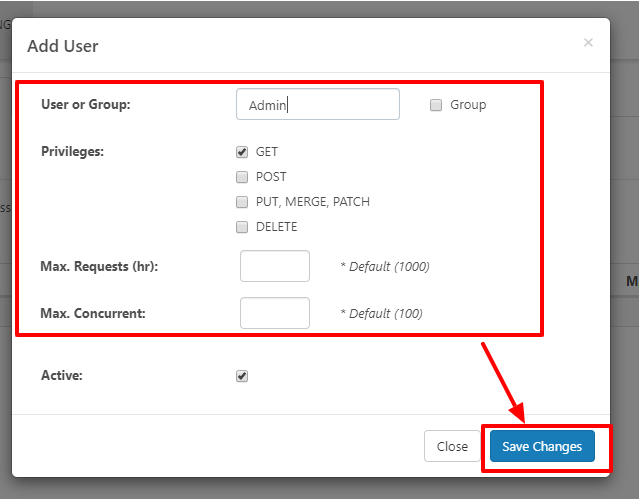Image resolution: width=640 pixels, height=500 pixels.
Task: Click the 'Add User' dialog title
Action: click(x=63, y=46)
